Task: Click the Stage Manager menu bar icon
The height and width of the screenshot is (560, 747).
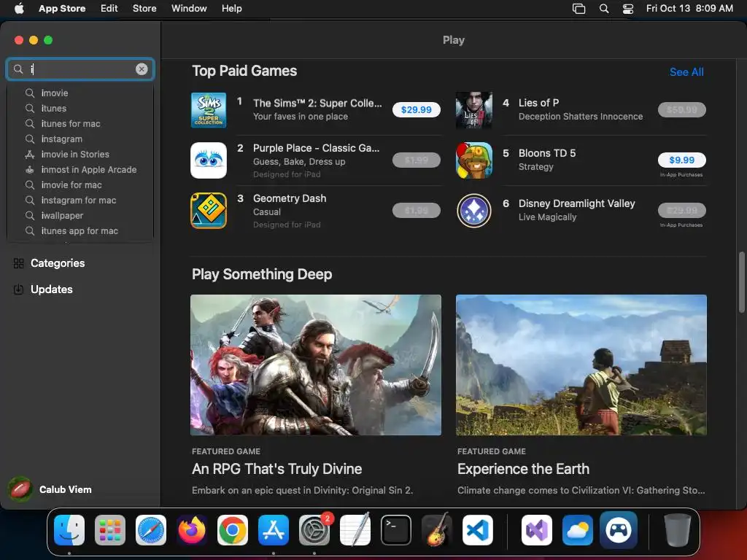Action: coord(578,8)
